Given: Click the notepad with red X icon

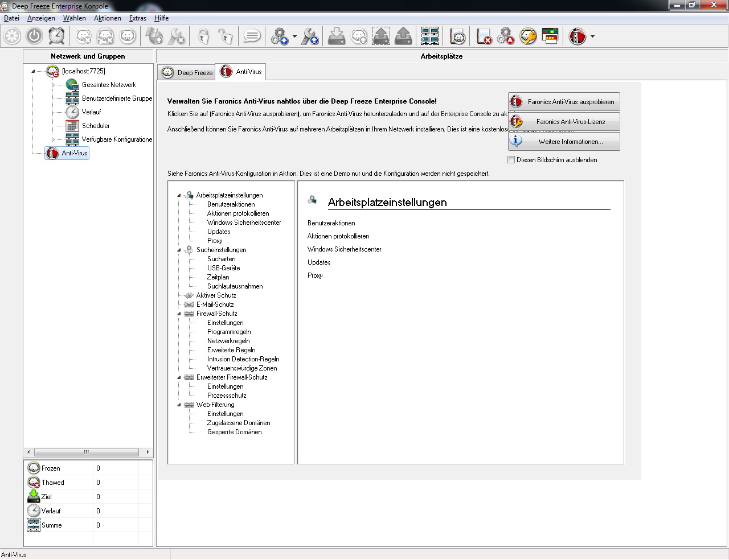Looking at the screenshot, I should point(484,36).
